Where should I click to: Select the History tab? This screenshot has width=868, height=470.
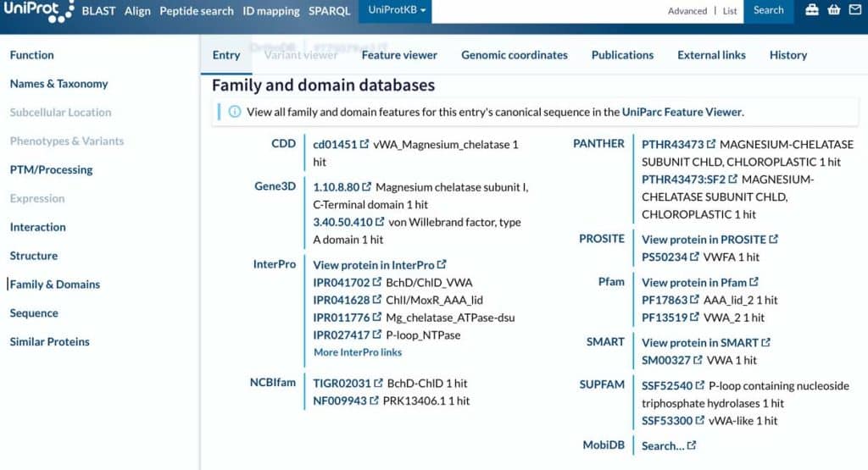tap(787, 55)
